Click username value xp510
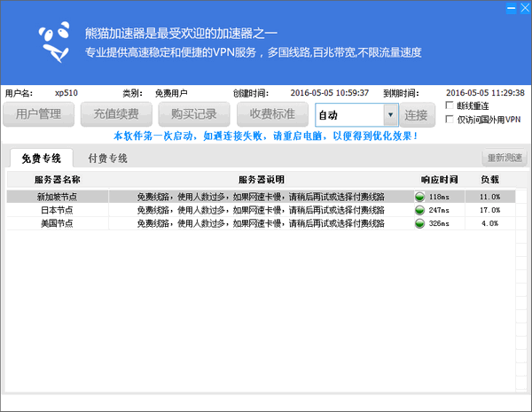 click(x=66, y=93)
